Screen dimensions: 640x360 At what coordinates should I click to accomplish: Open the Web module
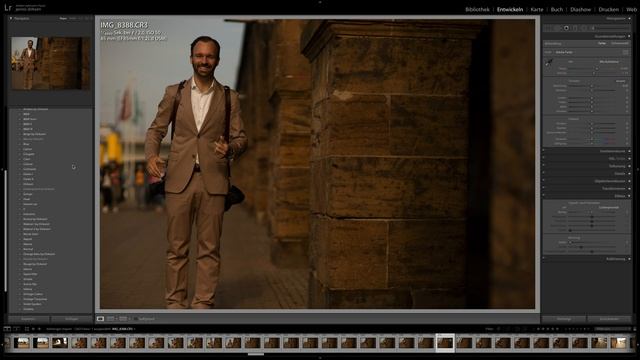tap(631, 9)
